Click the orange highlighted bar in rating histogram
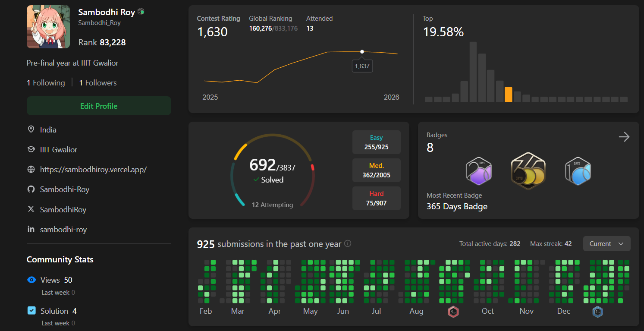644x331 pixels. pos(509,95)
